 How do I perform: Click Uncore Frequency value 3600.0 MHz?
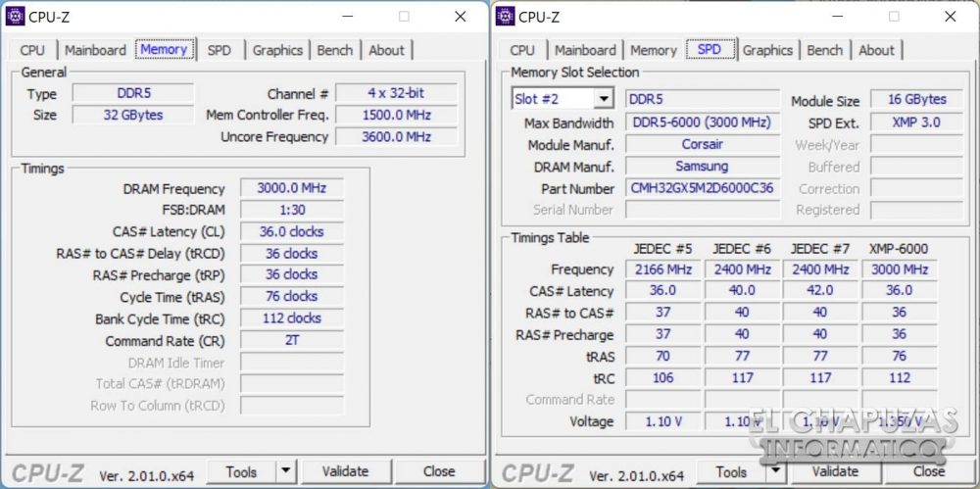tap(396, 136)
